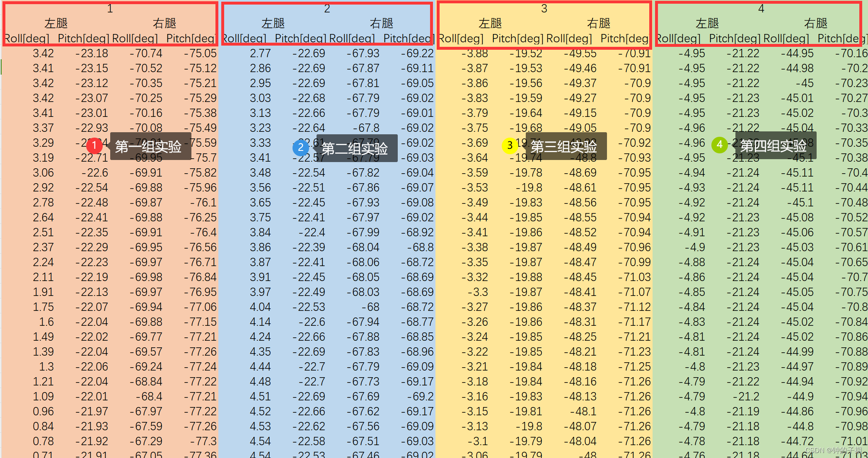The width and height of the screenshot is (868, 458).
Task: Select the cell with value -77.15
Action: pyautogui.click(x=200, y=322)
